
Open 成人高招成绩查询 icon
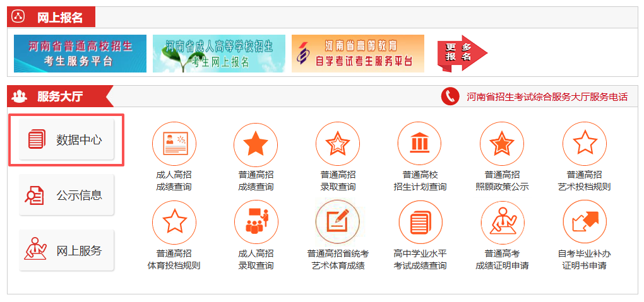click(x=174, y=144)
